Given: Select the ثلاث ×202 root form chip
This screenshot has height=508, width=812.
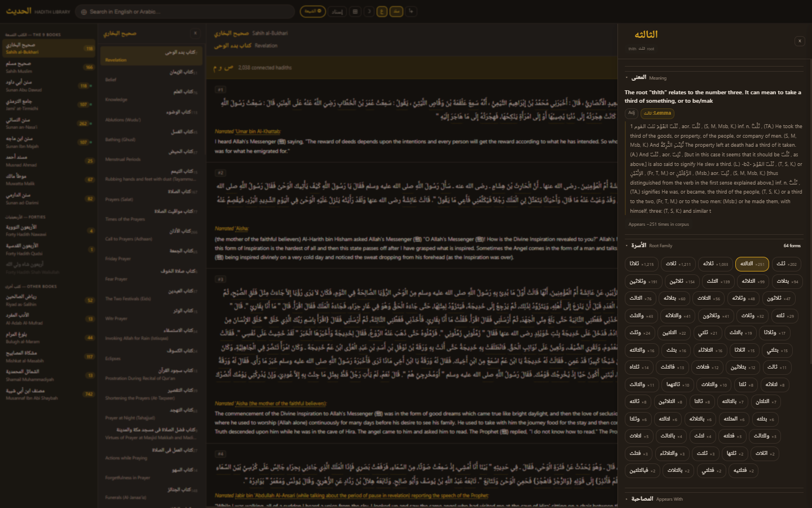Looking at the screenshot, I should tap(787, 264).
